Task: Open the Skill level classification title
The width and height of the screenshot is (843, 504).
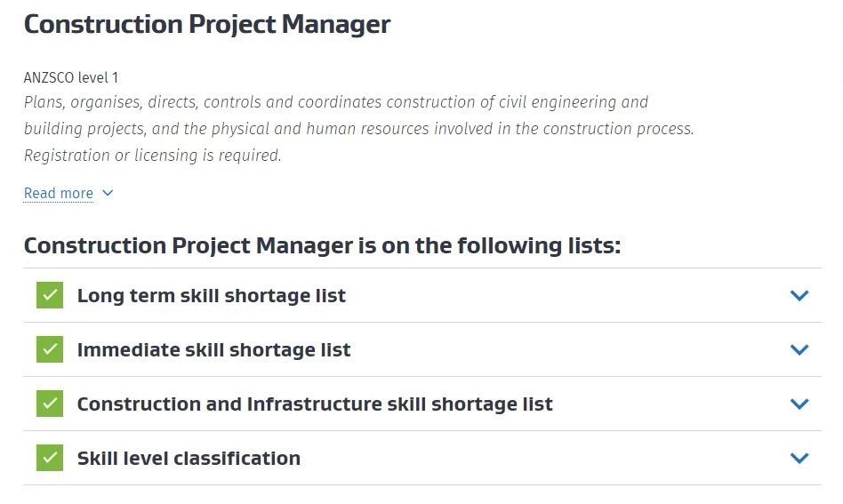Action: [x=189, y=459]
